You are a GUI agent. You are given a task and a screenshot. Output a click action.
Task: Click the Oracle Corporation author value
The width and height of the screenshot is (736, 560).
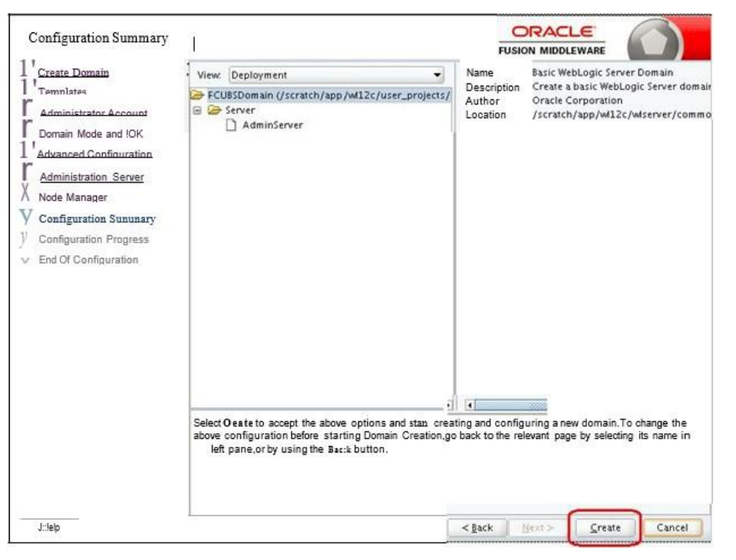[x=577, y=101]
